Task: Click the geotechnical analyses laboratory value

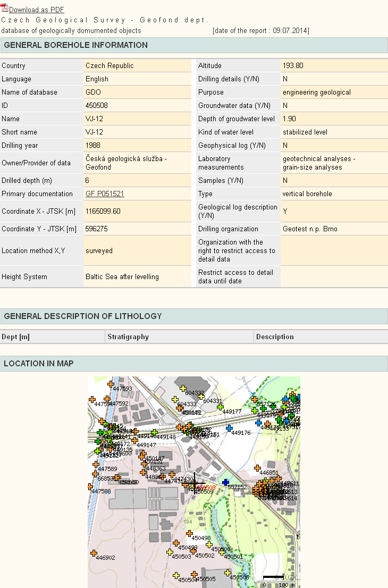Action: 319,163
